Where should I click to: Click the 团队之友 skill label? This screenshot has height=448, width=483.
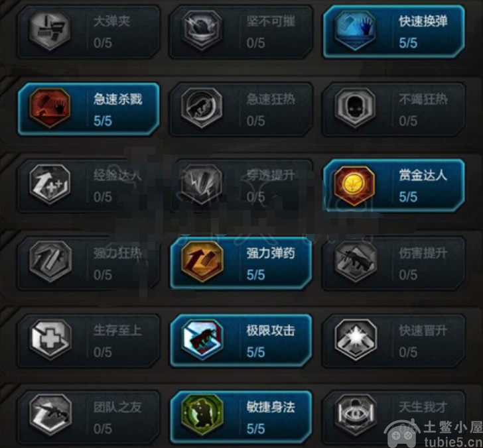pos(117,408)
